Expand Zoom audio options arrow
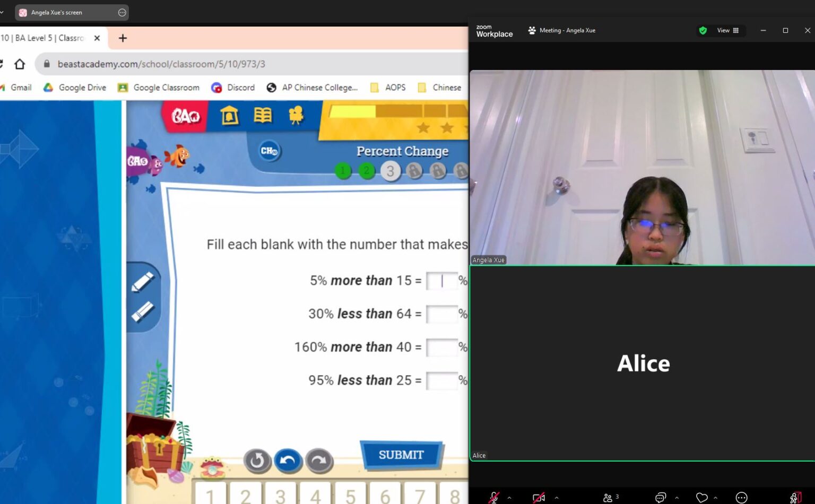Screen dimensions: 815x504 click(509, 498)
